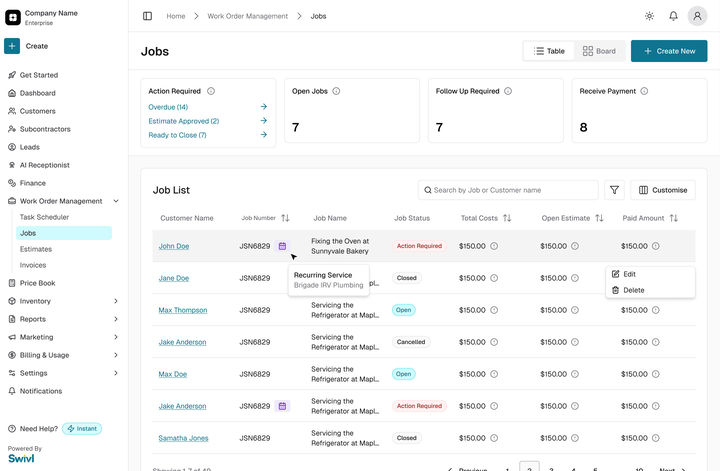Viewport: 720px width, 471px height.
Task: Show info for Action Required card
Action: (211, 91)
